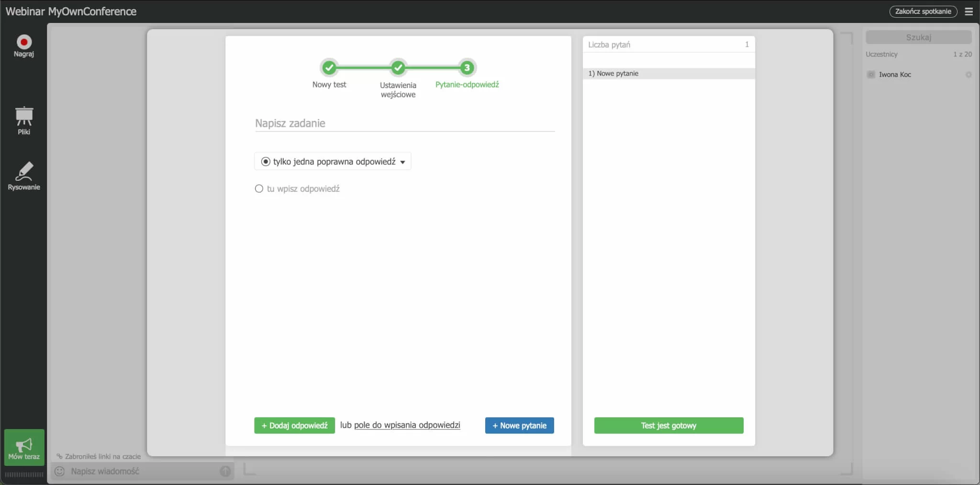Click the link icon beside 'Zabroniłeś linki na czacie'
Screen dimensions: 980x485
pyautogui.click(x=59, y=456)
